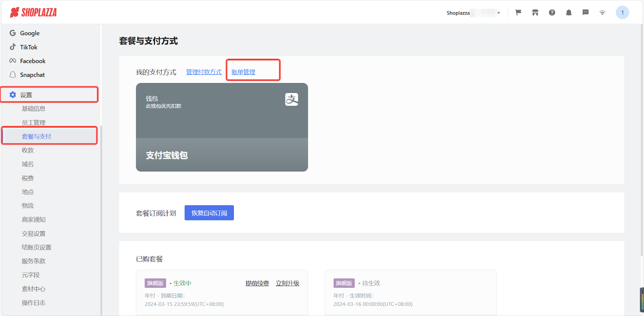This screenshot has width=644, height=316.
Task: Click the Snapchat ghost icon in sidebar
Action: (x=13, y=74)
